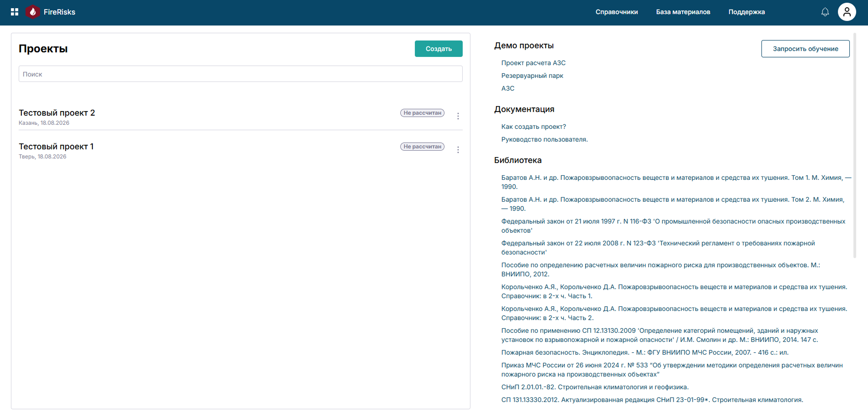The height and width of the screenshot is (412, 868).
Task: Open Баратов Том 1 library reference
Action: pyautogui.click(x=676, y=182)
